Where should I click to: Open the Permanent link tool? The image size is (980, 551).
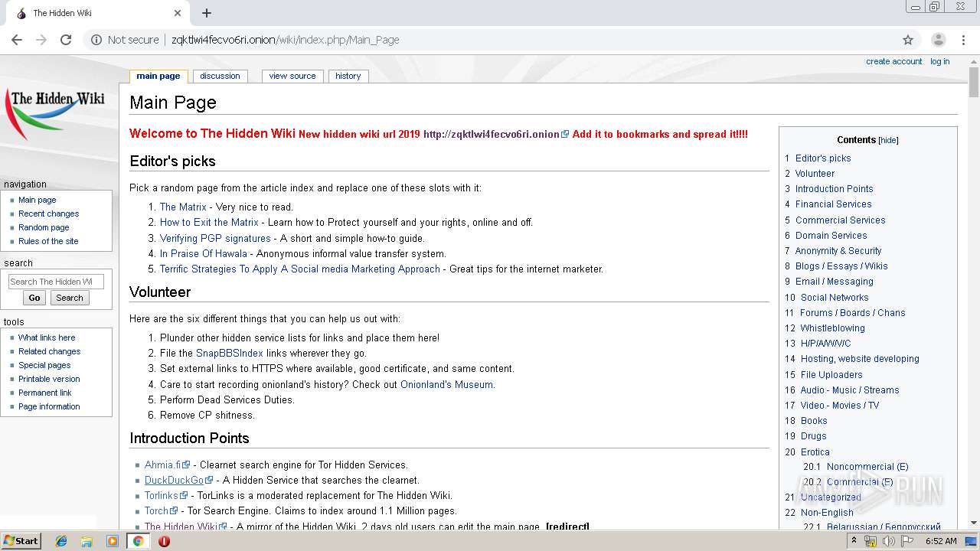coord(44,393)
